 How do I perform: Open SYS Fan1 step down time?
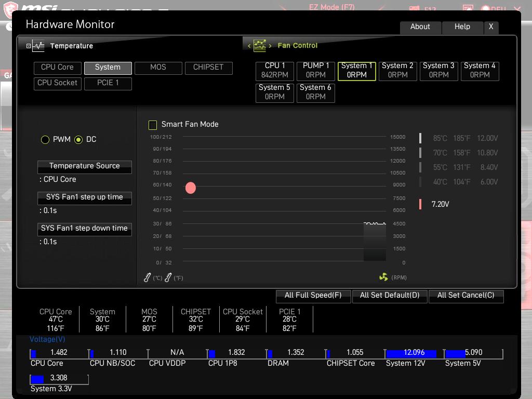[85, 229]
